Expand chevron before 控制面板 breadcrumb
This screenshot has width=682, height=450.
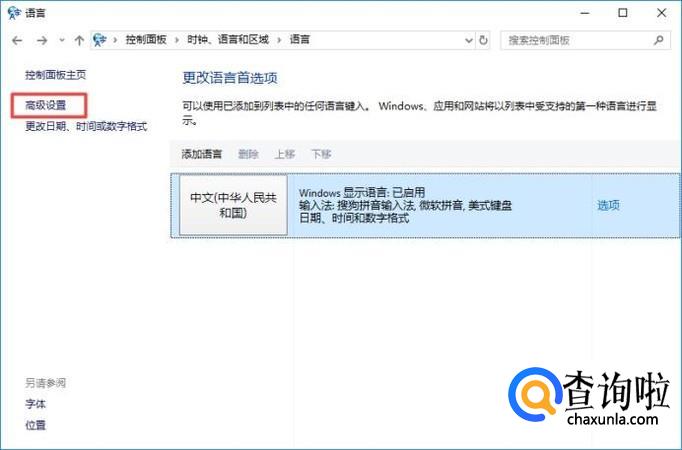click(x=115, y=40)
